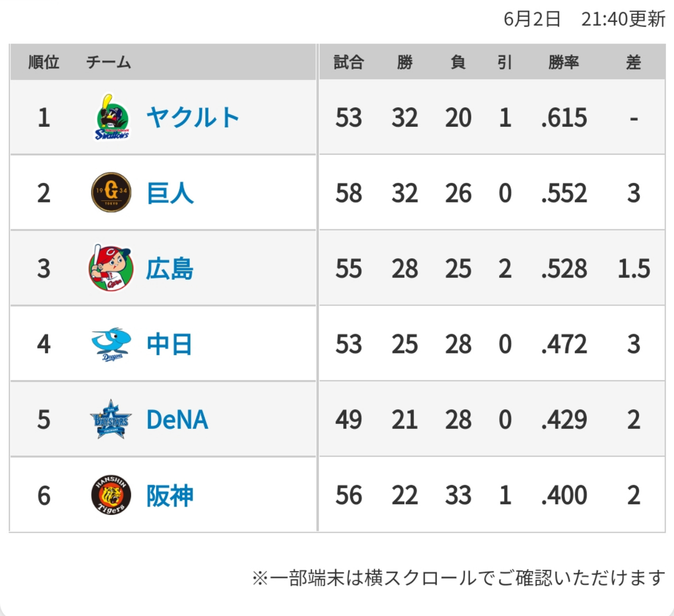Click the 試合 column header
Viewport: 674px width, 616px height.
coord(348,63)
